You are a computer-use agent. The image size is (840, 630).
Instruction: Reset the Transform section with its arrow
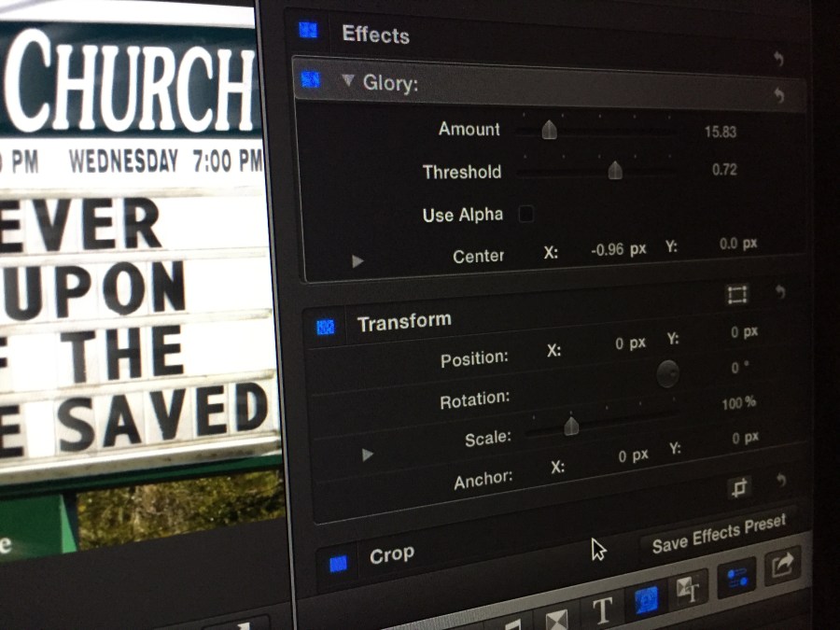[x=779, y=293]
